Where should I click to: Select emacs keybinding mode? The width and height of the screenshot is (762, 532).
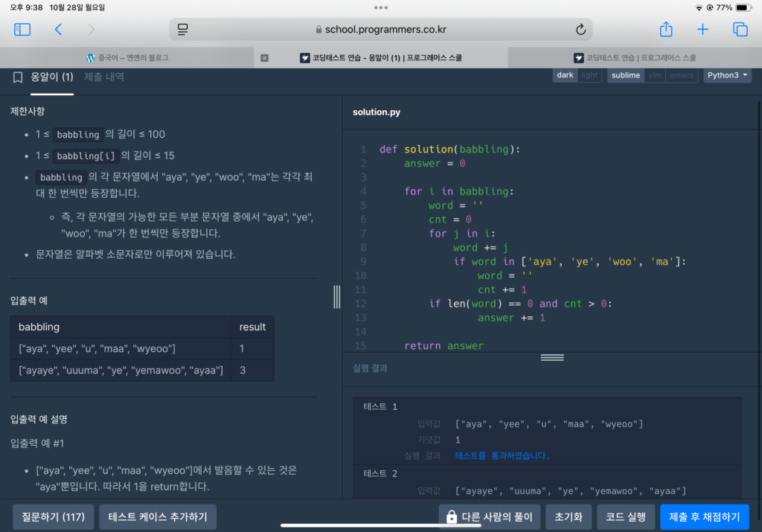[x=681, y=75]
